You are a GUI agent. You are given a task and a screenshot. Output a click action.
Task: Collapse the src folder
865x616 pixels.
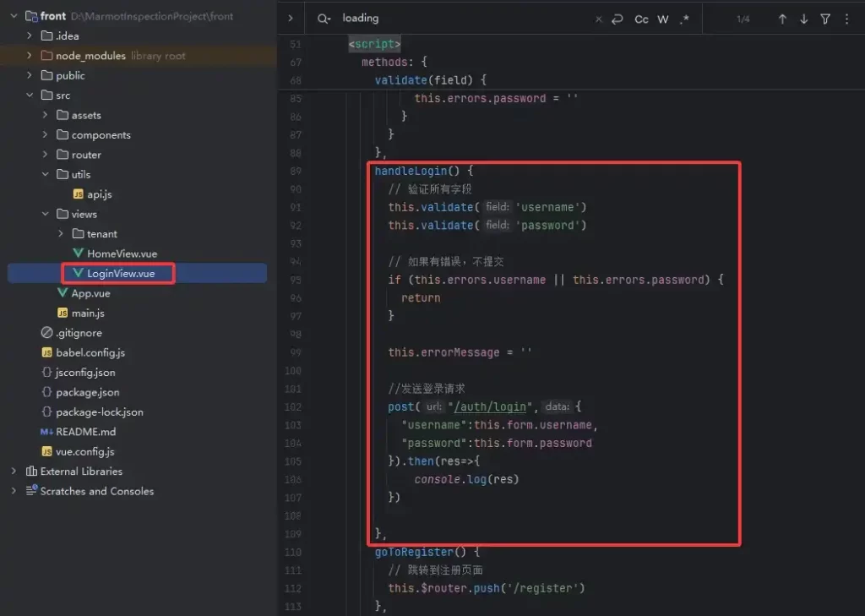(x=29, y=95)
